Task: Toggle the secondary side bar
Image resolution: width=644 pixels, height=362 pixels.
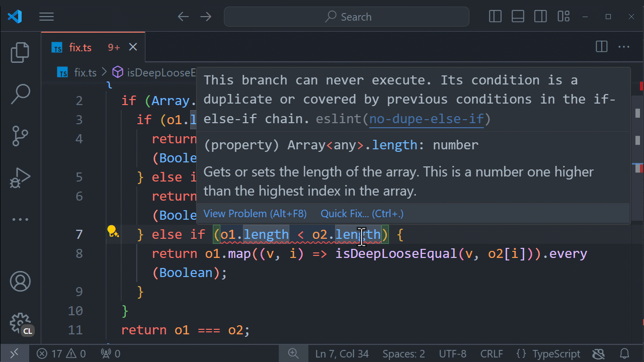Action: 540,16
